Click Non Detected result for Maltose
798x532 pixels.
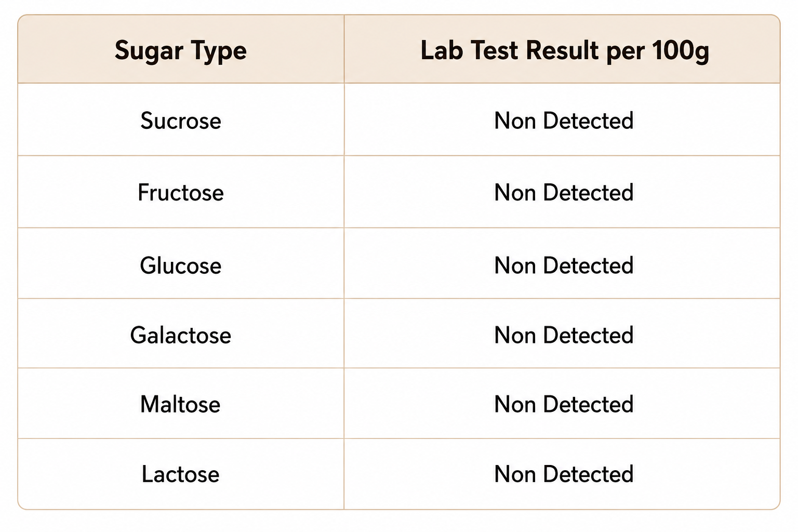[564, 404]
